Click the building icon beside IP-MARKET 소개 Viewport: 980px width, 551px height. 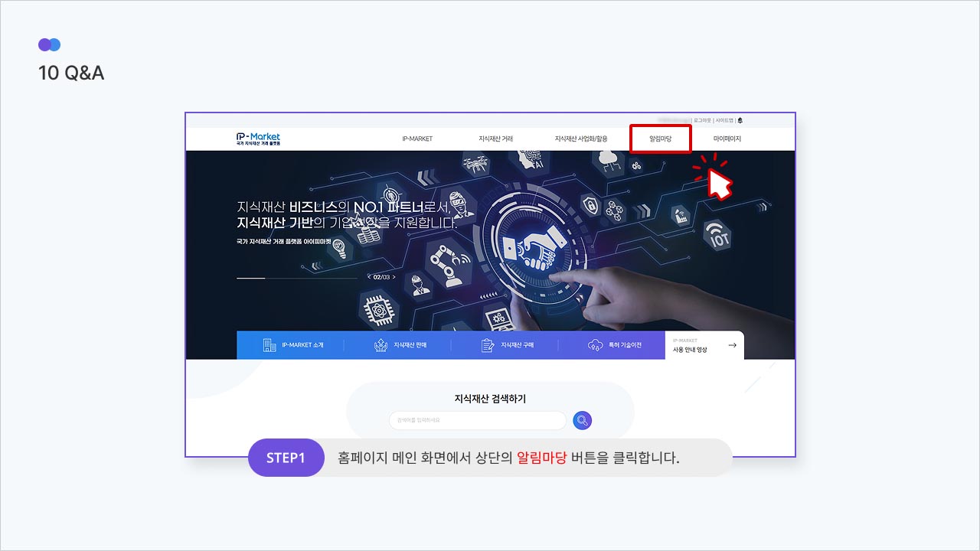(x=269, y=345)
